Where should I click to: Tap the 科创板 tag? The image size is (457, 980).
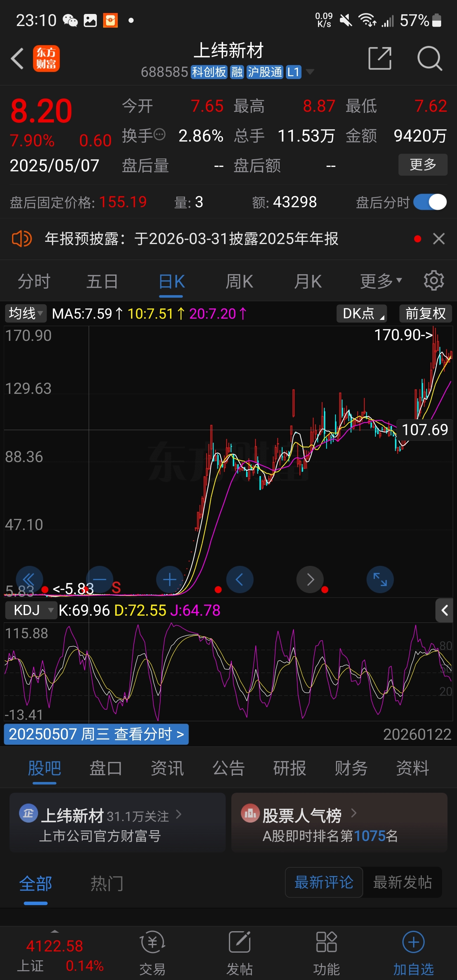tap(209, 71)
